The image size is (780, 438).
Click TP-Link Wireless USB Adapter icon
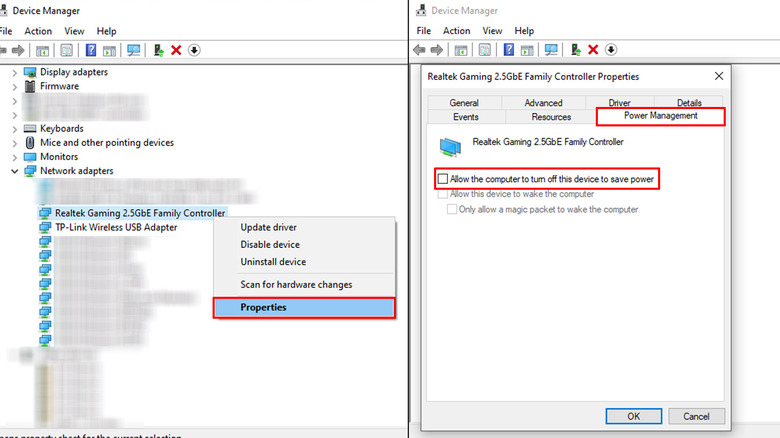click(x=45, y=227)
